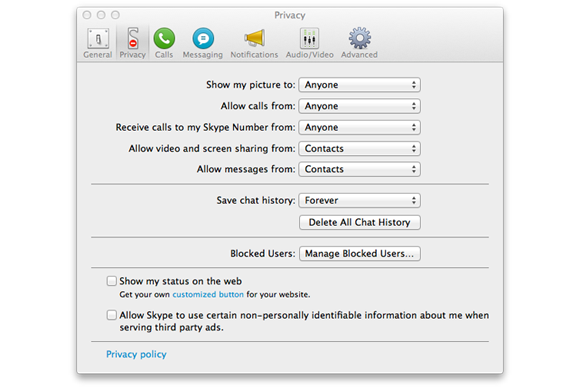Click the Privacy window title bar

point(290,15)
